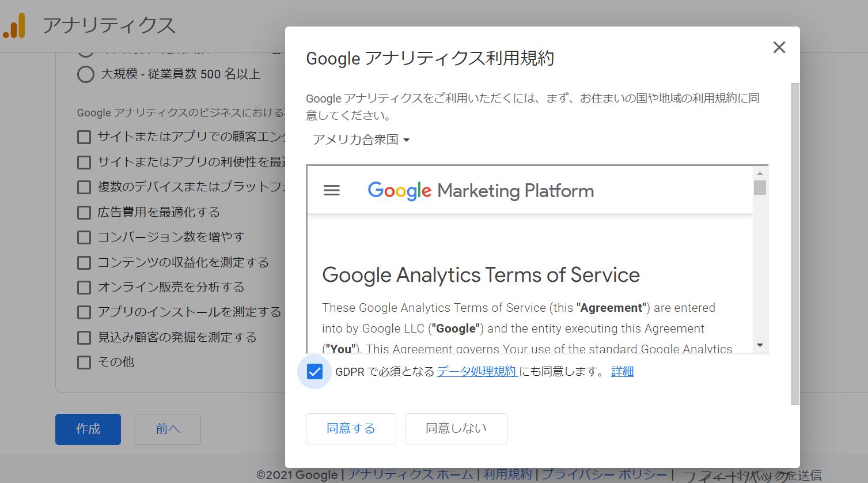
Task: Open the 詳細 link
Action: [622, 372]
